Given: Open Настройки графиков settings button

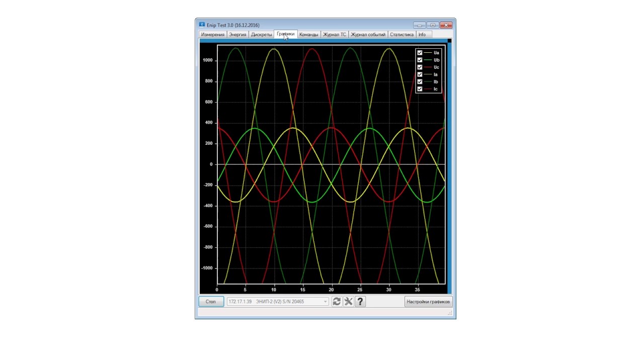Looking at the screenshot, I should tap(428, 302).
